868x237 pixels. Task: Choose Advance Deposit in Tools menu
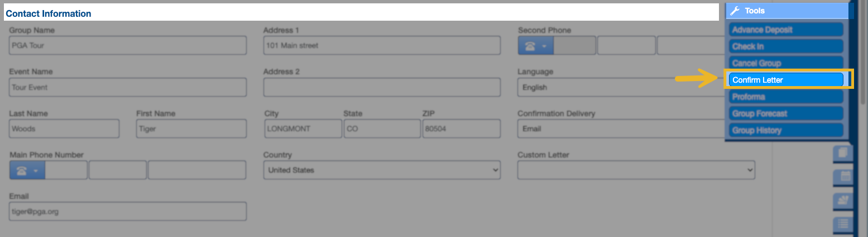pyautogui.click(x=785, y=30)
